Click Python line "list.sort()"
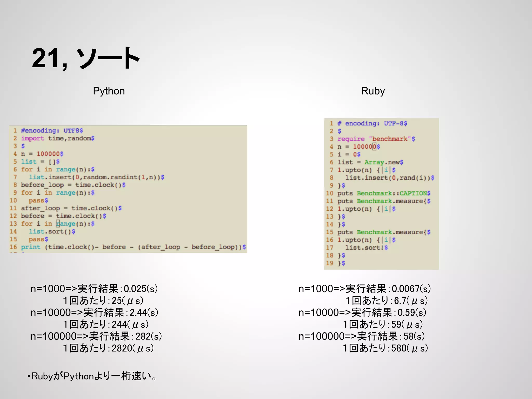Image resolution: width=532 pixels, height=399 pixels. pos(52,231)
